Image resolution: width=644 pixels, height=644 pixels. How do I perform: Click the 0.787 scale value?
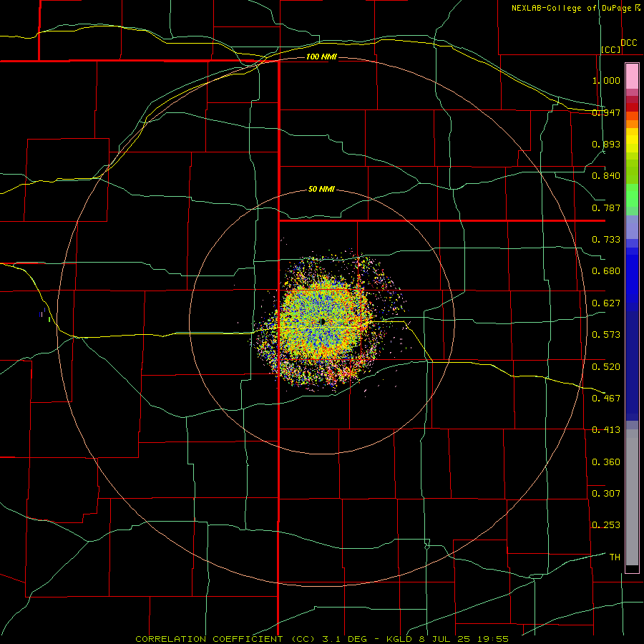606,208
